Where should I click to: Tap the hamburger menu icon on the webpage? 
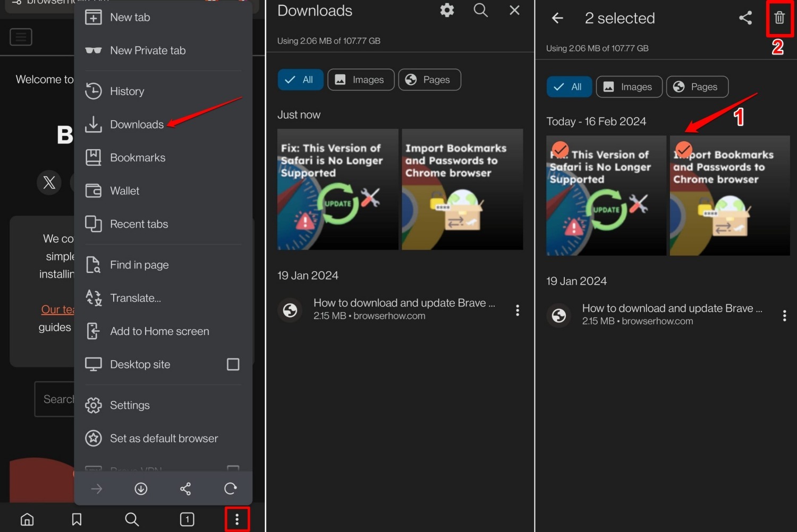point(21,37)
